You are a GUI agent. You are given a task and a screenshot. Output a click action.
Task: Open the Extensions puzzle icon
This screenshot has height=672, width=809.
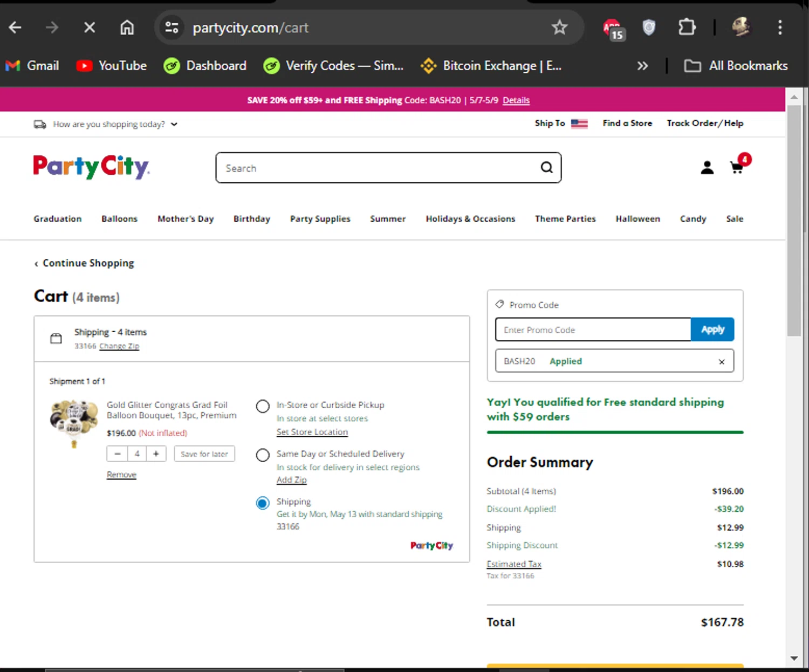(687, 28)
